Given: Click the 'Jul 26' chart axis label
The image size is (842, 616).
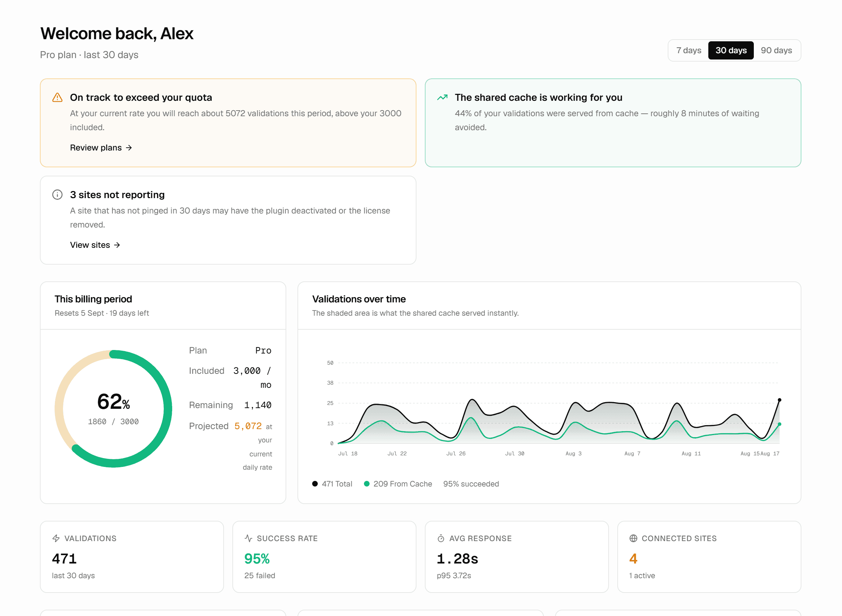Looking at the screenshot, I should (x=456, y=453).
